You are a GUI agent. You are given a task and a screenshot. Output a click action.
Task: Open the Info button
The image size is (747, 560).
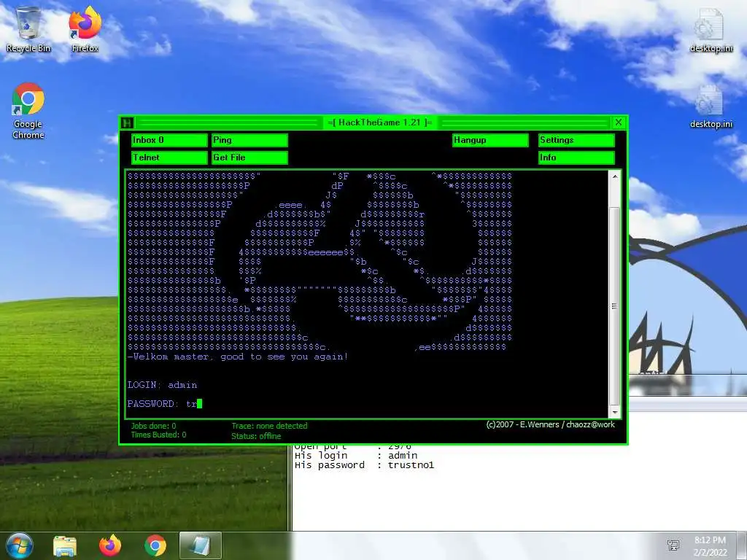576,157
